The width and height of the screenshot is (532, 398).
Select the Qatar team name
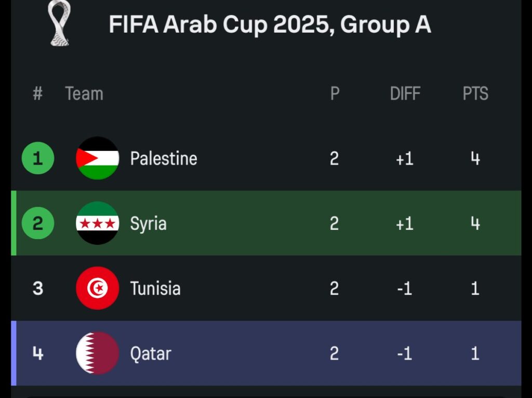click(150, 354)
